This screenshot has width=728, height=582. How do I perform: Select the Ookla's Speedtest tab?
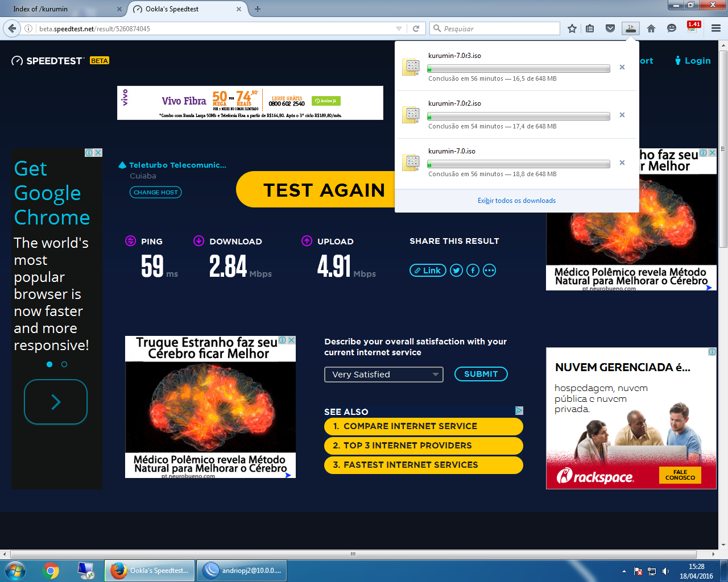187,9
